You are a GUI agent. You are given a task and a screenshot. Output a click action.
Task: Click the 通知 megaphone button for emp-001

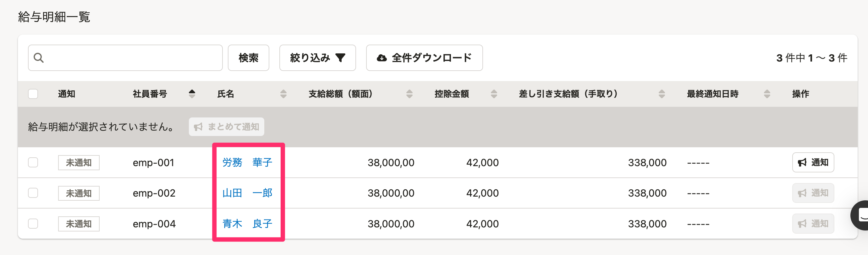812,162
